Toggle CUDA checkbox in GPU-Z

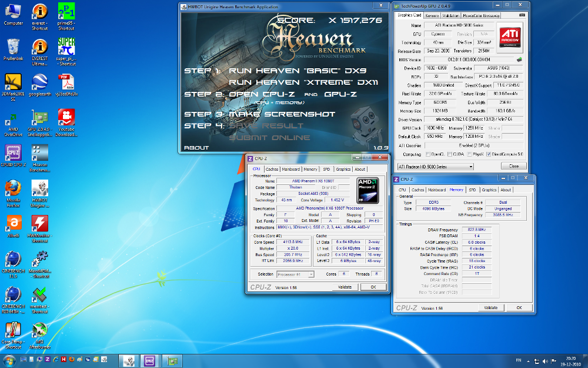(x=449, y=154)
